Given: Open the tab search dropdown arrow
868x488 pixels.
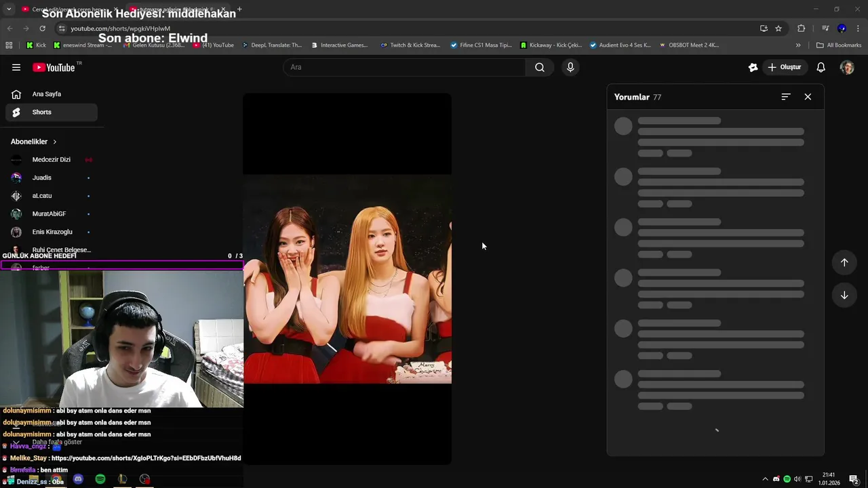Looking at the screenshot, I should click(9, 9).
